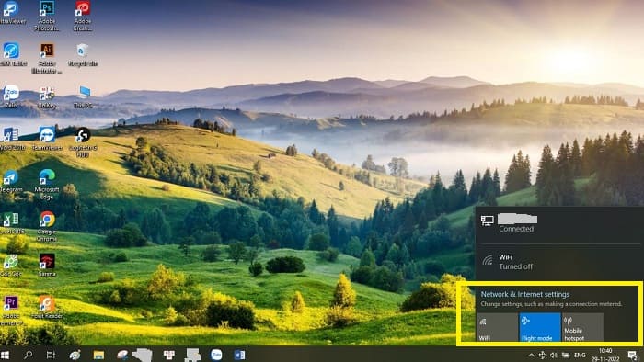
Task: Open the Word 2016 desktop shortcut
Action: [11, 139]
